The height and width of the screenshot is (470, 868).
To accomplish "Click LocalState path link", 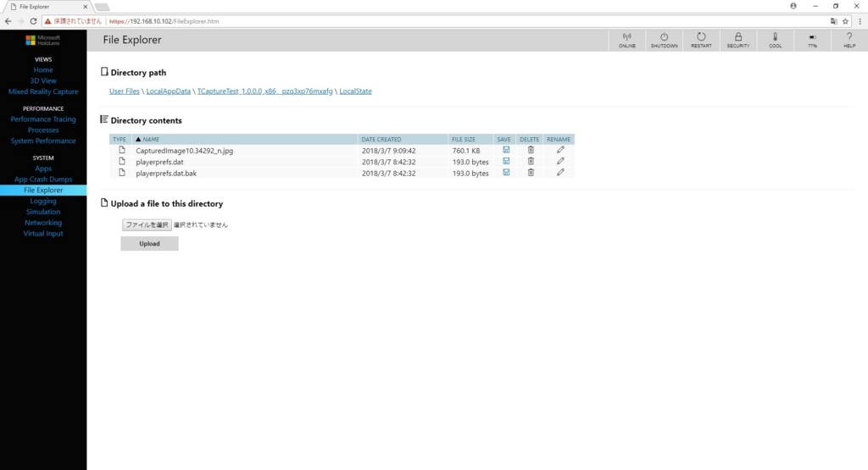I will [x=355, y=91].
